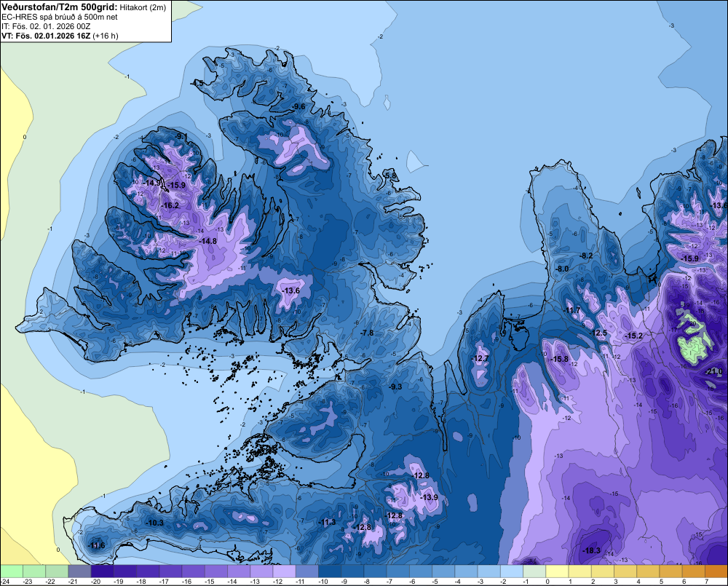Click the blue legend swatch labeled -7
728x586 pixels.
pyautogui.click(x=398, y=571)
